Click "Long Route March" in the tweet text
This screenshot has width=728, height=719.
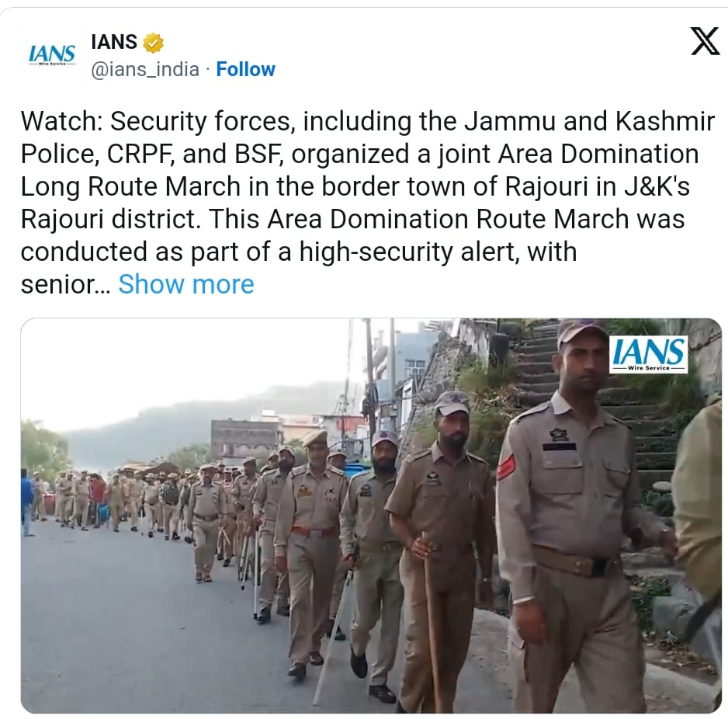tap(130, 186)
